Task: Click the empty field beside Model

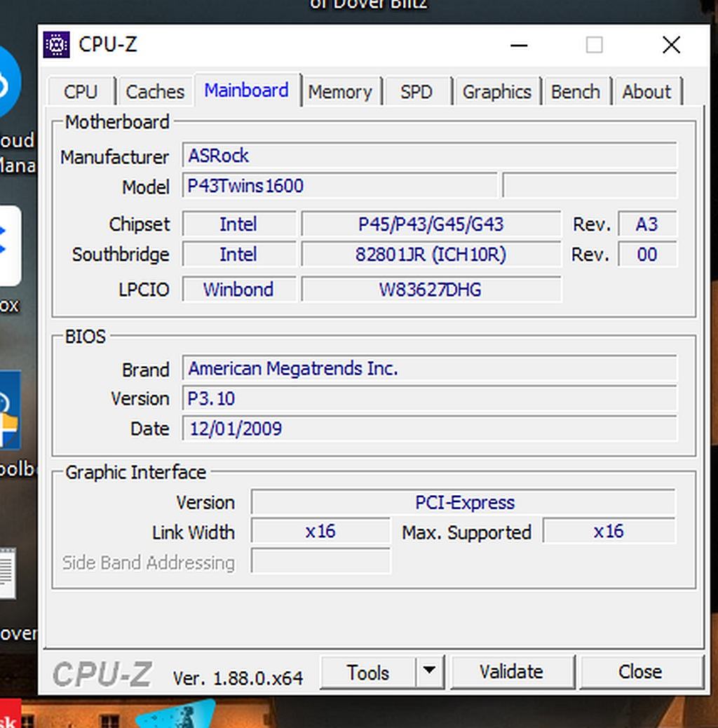Action: click(x=590, y=186)
